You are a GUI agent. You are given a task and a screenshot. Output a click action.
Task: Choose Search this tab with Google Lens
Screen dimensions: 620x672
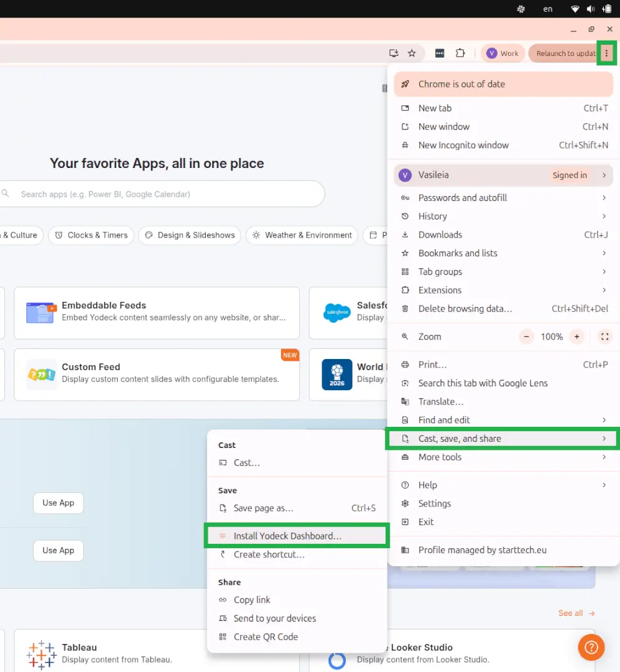(503, 383)
